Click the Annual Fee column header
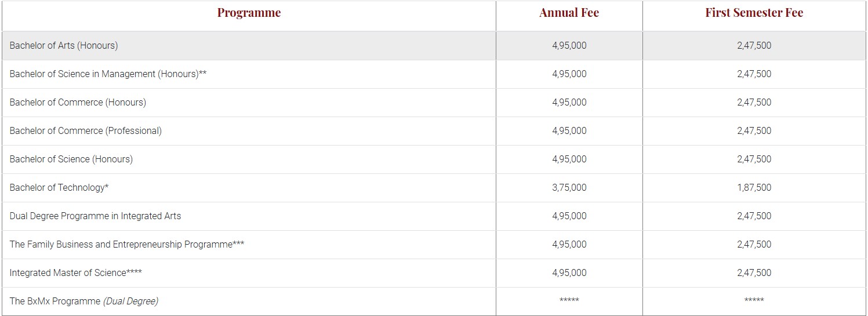This screenshot has width=868, height=316. pyautogui.click(x=569, y=13)
